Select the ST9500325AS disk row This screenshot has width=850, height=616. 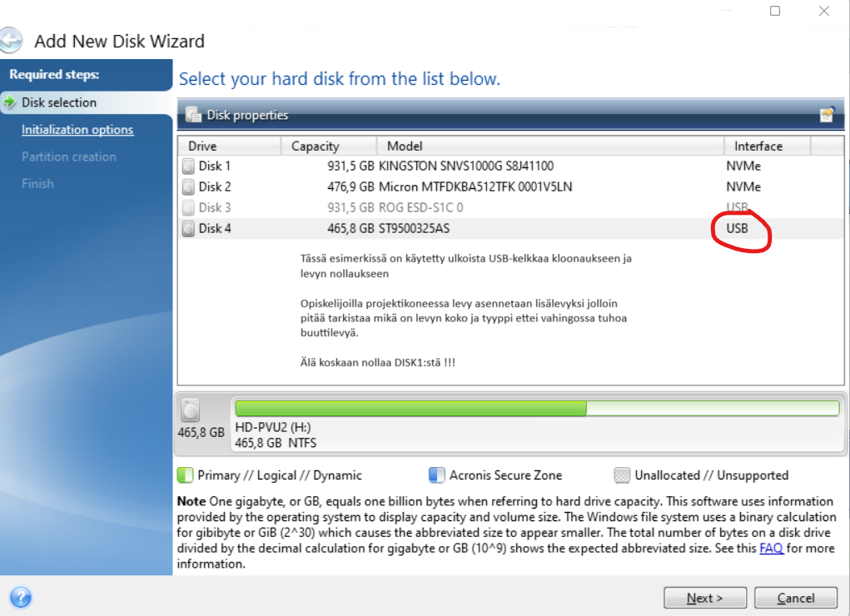coord(510,229)
